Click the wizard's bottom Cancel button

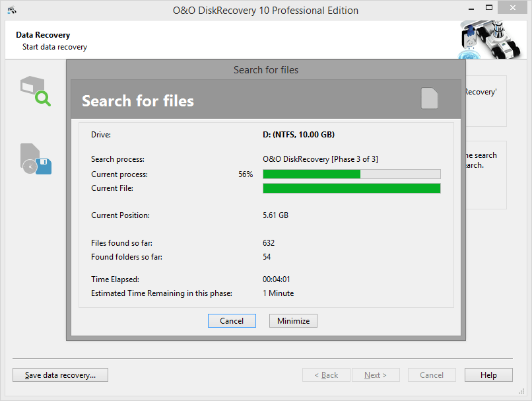[x=432, y=375]
